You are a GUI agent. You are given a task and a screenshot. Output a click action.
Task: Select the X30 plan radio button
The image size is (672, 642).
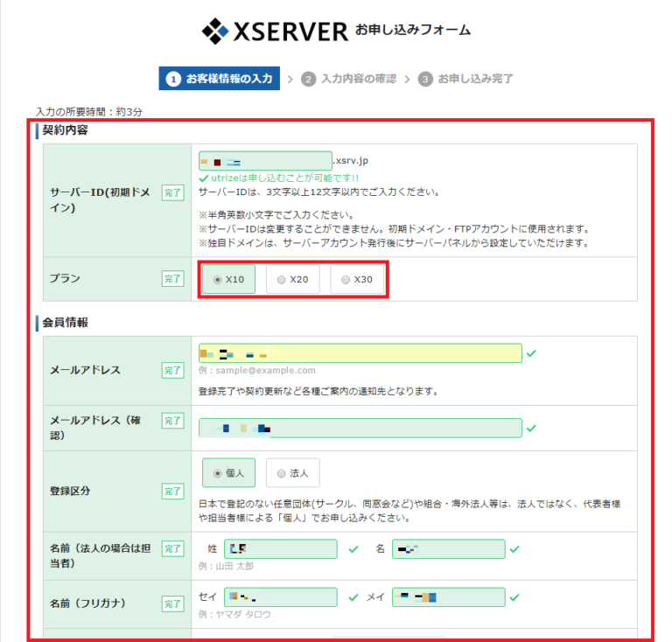(x=346, y=280)
